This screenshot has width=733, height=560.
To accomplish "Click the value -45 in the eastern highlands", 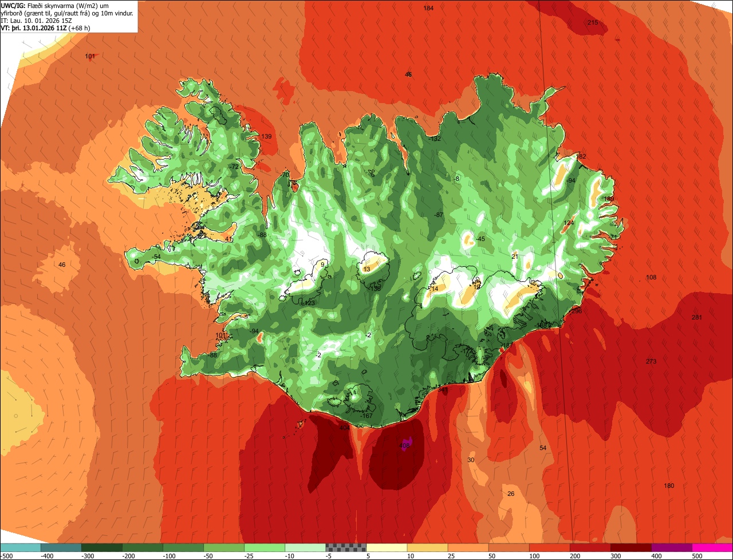I will (480, 239).
